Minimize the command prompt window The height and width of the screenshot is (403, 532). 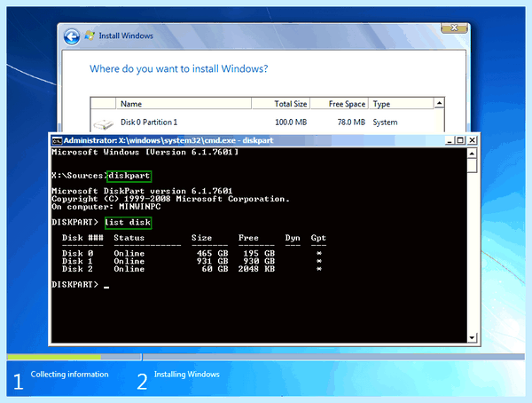click(x=450, y=140)
